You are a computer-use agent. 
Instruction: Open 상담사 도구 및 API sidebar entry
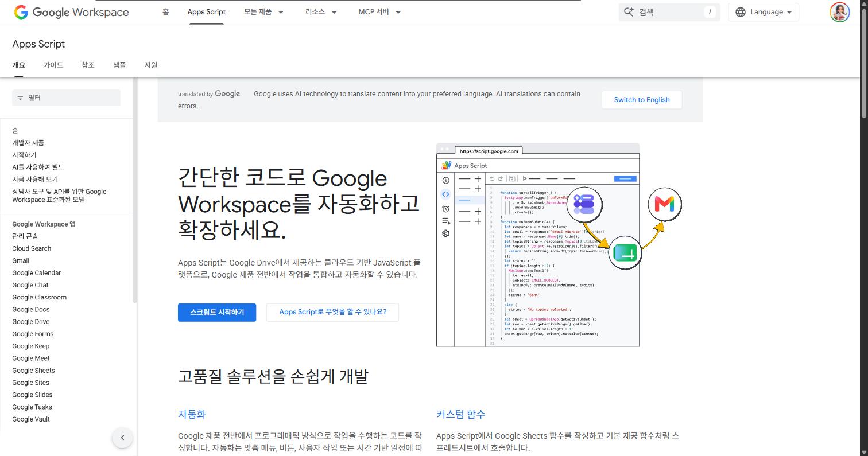59,196
